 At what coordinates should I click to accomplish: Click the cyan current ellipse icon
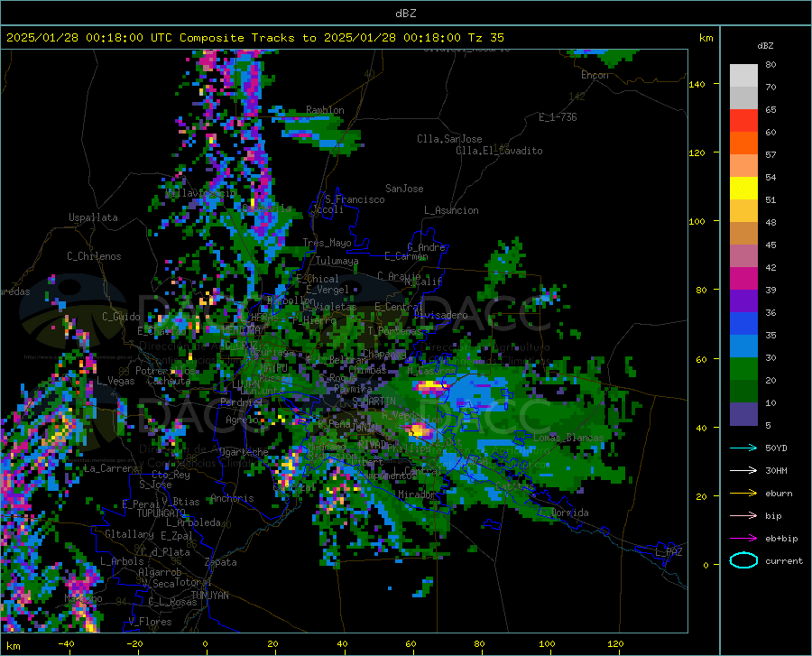743,560
